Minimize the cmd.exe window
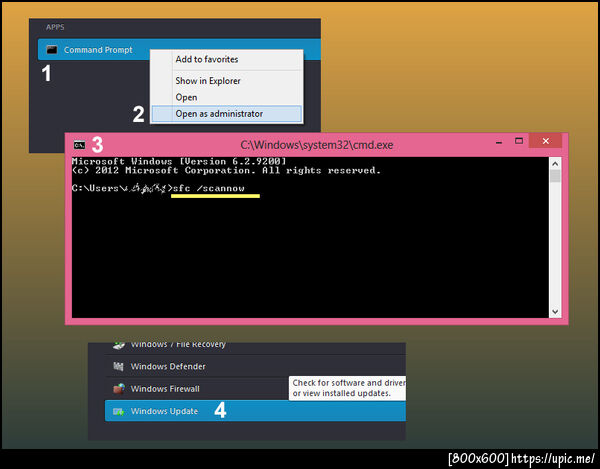600x469 pixels. [499, 142]
